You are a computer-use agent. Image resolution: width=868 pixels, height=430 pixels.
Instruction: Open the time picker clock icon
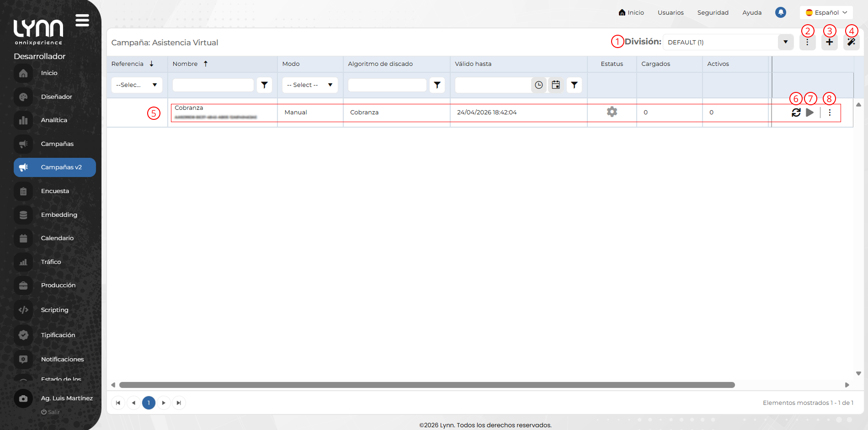[x=539, y=85]
